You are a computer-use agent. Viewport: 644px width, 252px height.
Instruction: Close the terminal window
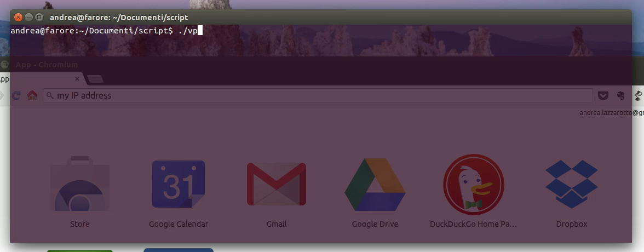[x=18, y=18]
